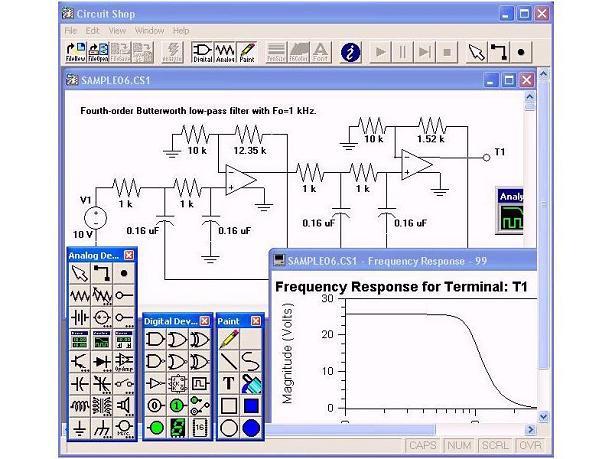This screenshot has width=612, height=459.
Task: Select the pencil tool in Paint palette
Action: point(229,340)
